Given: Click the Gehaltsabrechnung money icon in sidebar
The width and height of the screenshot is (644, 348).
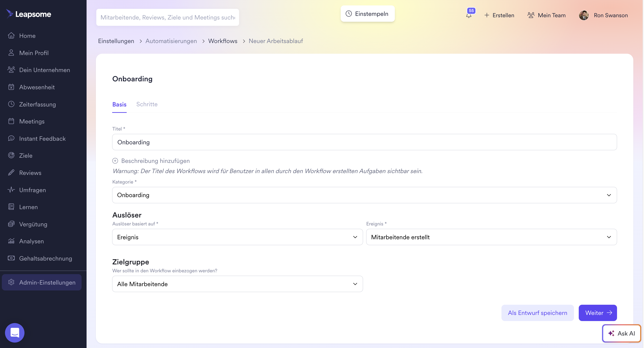Looking at the screenshot, I should [x=11, y=258].
